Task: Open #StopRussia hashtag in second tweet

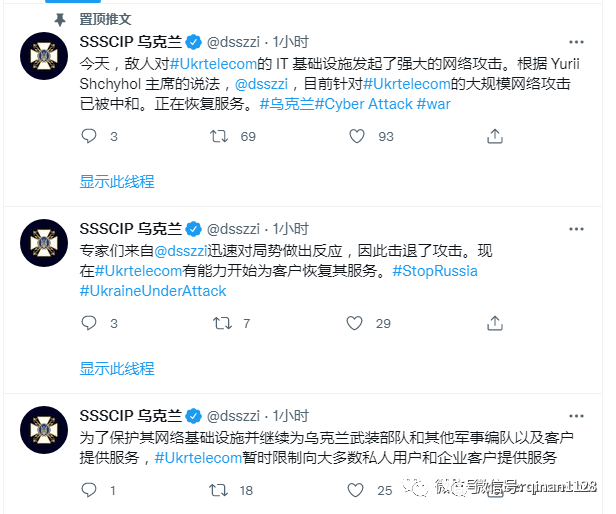Action: pyautogui.click(x=435, y=271)
